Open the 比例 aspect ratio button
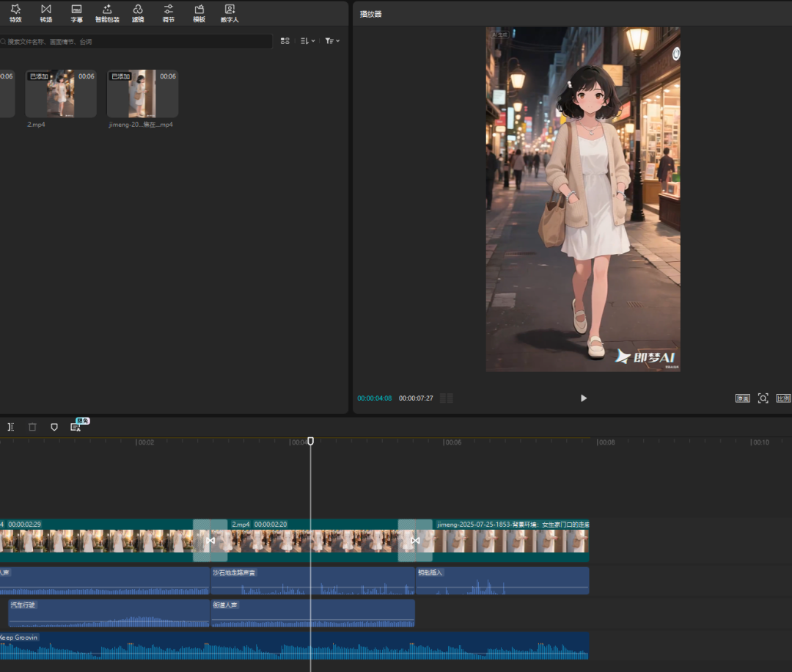Image resolution: width=792 pixels, height=672 pixels. [783, 398]
